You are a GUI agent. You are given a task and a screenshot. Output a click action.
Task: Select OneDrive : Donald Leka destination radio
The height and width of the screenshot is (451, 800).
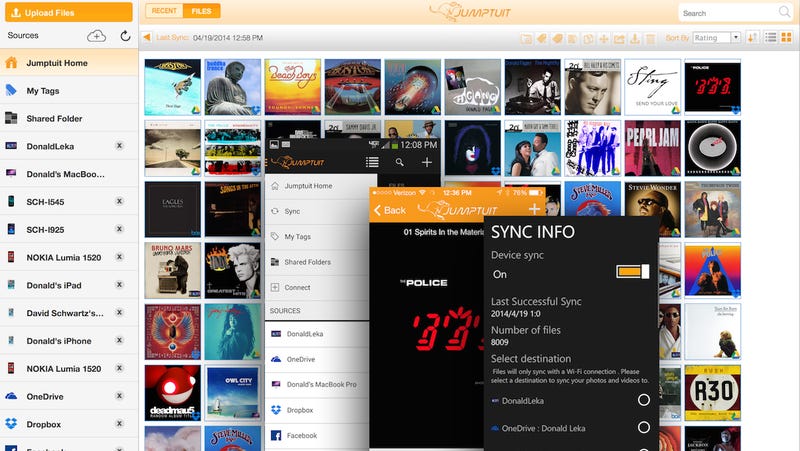coord(643,428)
